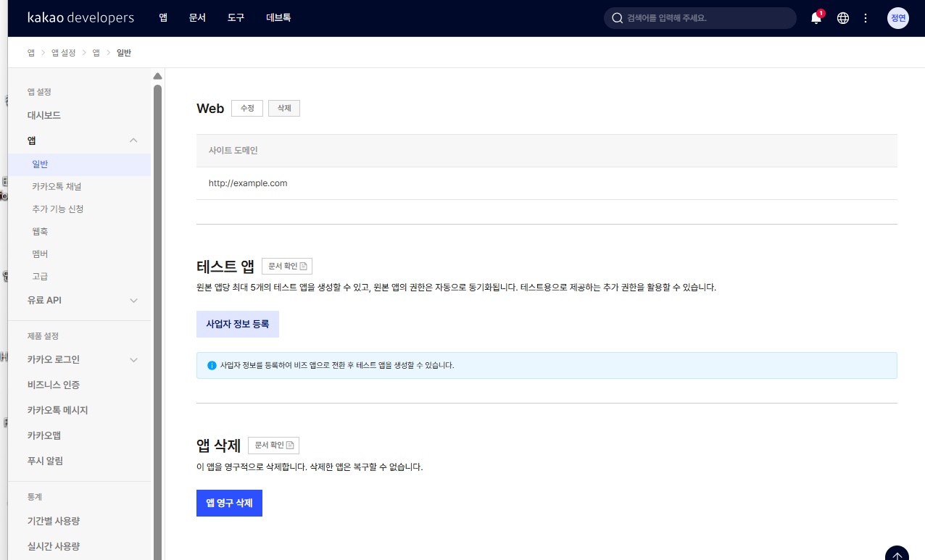Collapse the 앱 sidebar section
The height and width of the screenshot is (560, 925).
133,141
